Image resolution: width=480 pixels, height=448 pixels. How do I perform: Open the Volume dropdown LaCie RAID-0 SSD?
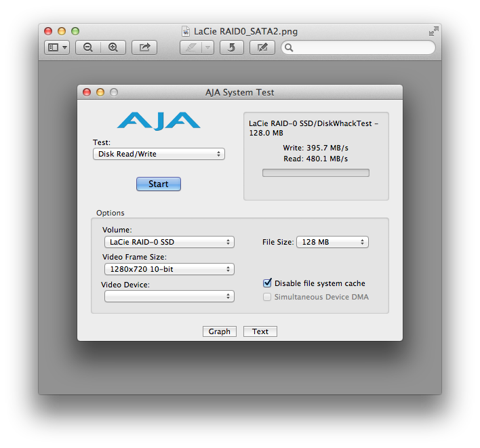tap(169, 242)
